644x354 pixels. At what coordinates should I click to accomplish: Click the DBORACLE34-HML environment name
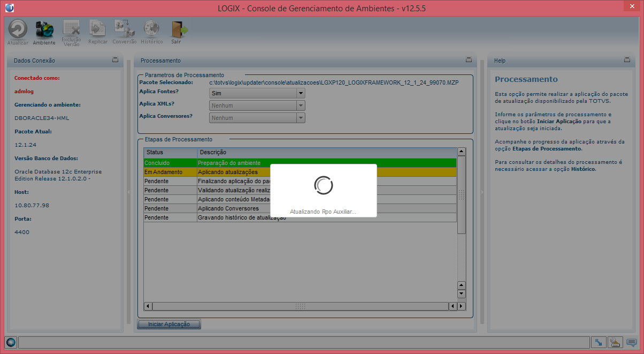tap(42, 118)
